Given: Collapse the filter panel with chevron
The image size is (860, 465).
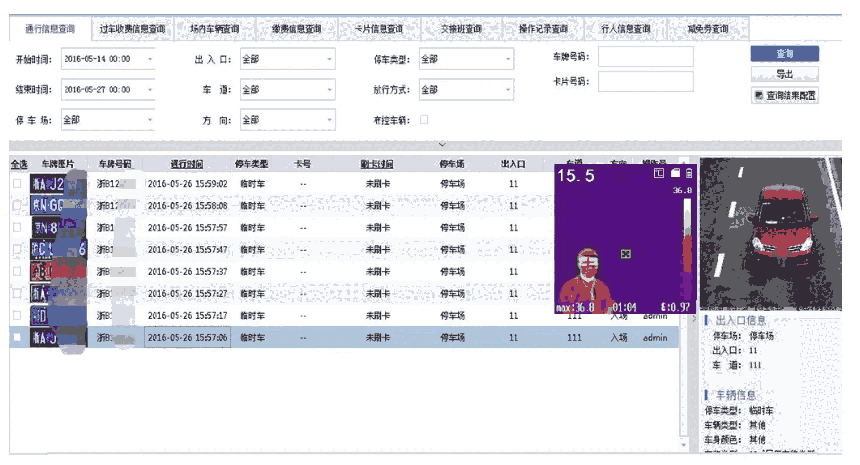Looking at the screenshot, I should (x=441, y=145).
